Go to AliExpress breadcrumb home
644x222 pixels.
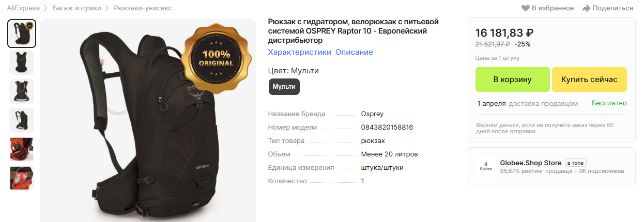click(x=24, y=8)
